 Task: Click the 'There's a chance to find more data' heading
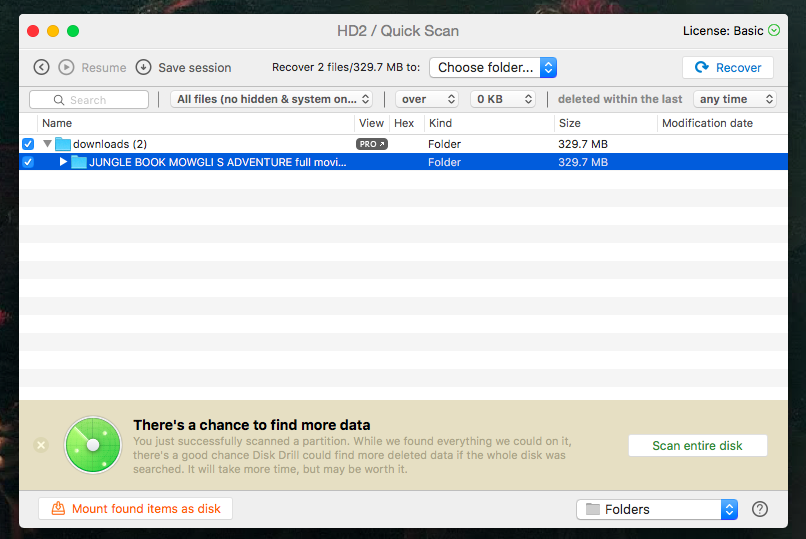tap(251, 425)
